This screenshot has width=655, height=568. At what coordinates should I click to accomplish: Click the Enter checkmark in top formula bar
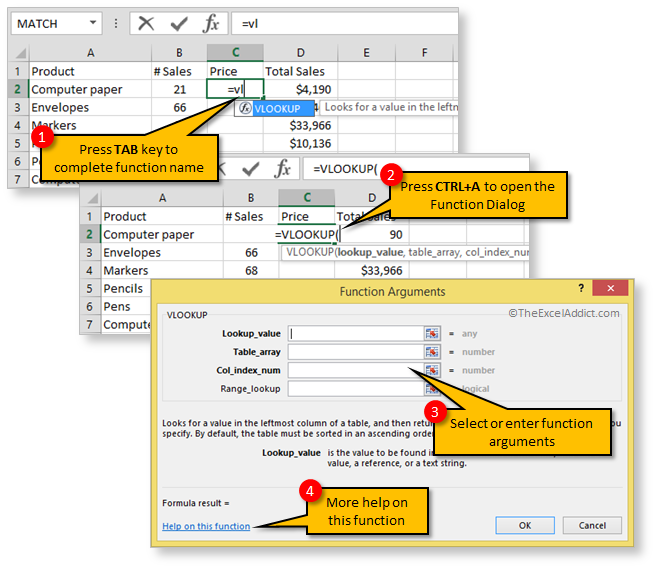179,24
